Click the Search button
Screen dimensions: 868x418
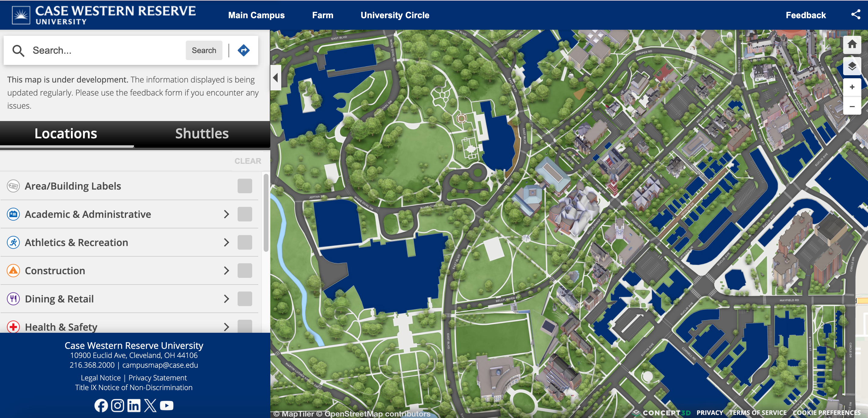tap(204, 51)
